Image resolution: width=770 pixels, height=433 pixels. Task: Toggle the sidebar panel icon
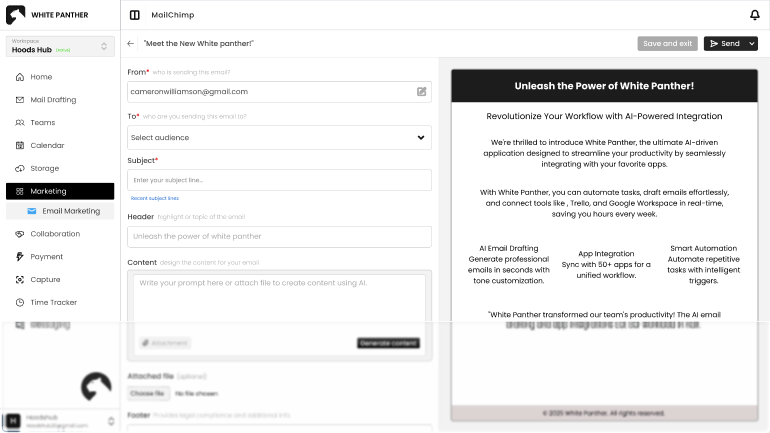click(x=135, y=15)
